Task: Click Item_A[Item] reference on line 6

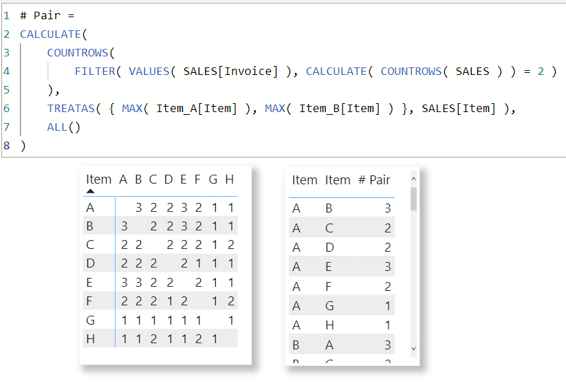Action: click(x=197, y=109)
